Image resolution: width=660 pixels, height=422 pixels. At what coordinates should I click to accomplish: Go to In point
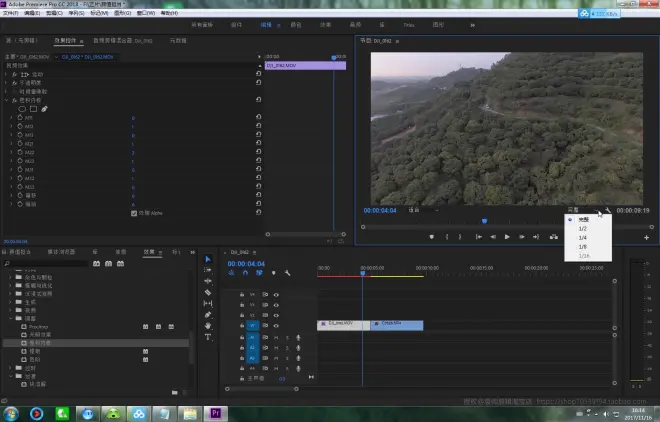click(x=479, y=237)
